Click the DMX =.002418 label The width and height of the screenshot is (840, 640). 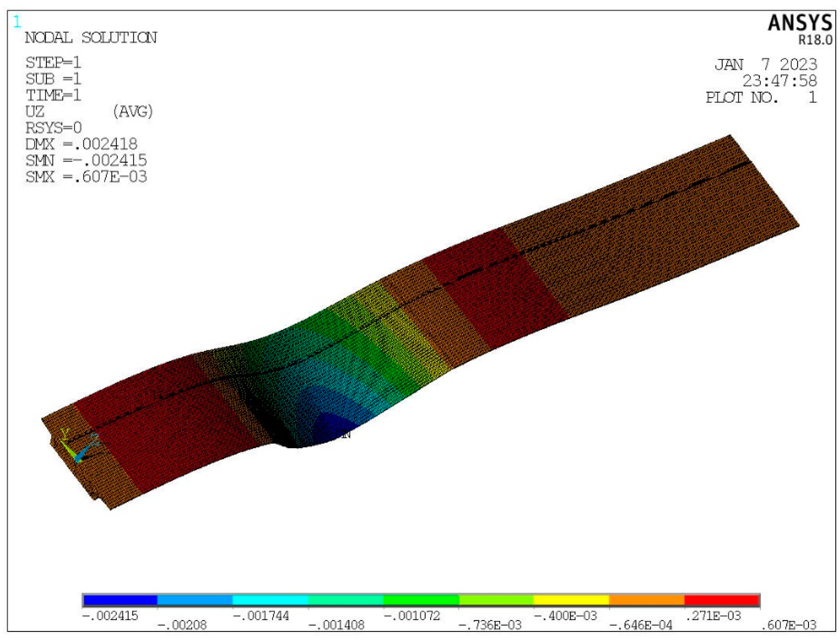click(x=81, y=144)
